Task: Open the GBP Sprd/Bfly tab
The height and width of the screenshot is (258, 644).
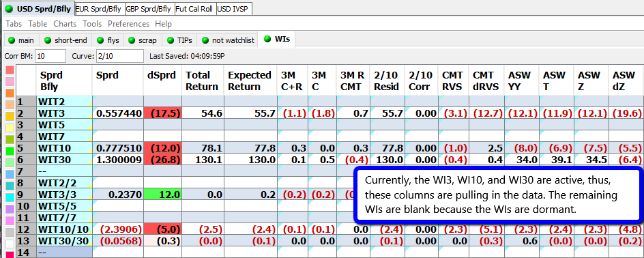Action: click(149, 9)
